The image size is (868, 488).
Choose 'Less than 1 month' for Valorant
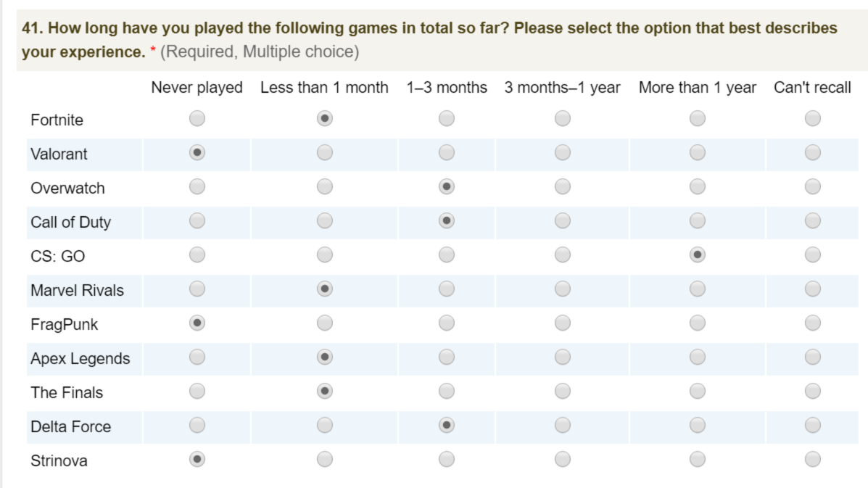pos(324,152)
